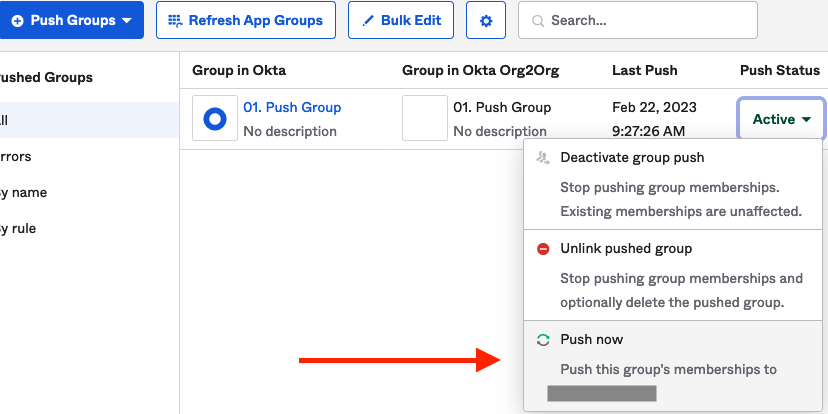This screenshot has width=828, height=414.
Task: Click the Group in Okta column header
Action: pos(239,70)
